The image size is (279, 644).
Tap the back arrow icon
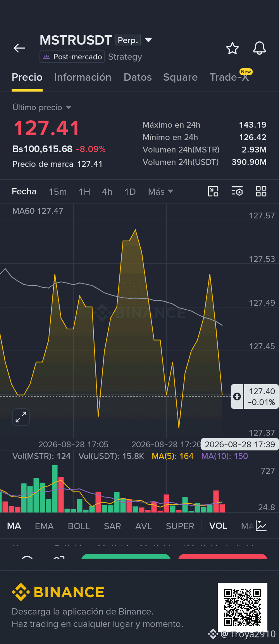click(x=19, y=48)
